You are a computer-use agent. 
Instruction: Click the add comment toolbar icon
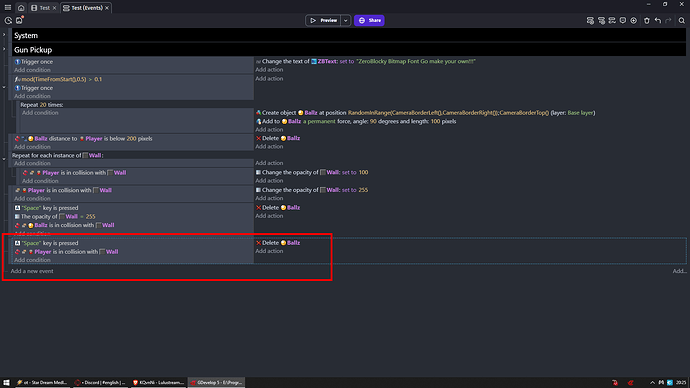click(623, 21)
